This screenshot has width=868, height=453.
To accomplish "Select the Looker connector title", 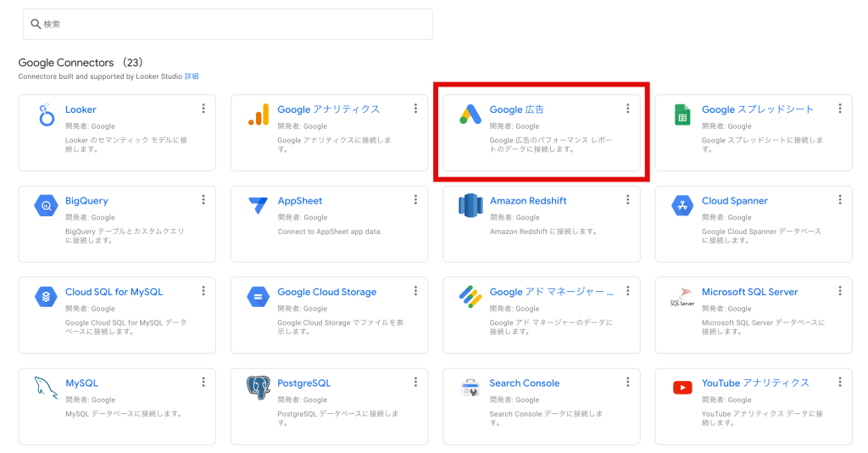I will tap(81, 109).
